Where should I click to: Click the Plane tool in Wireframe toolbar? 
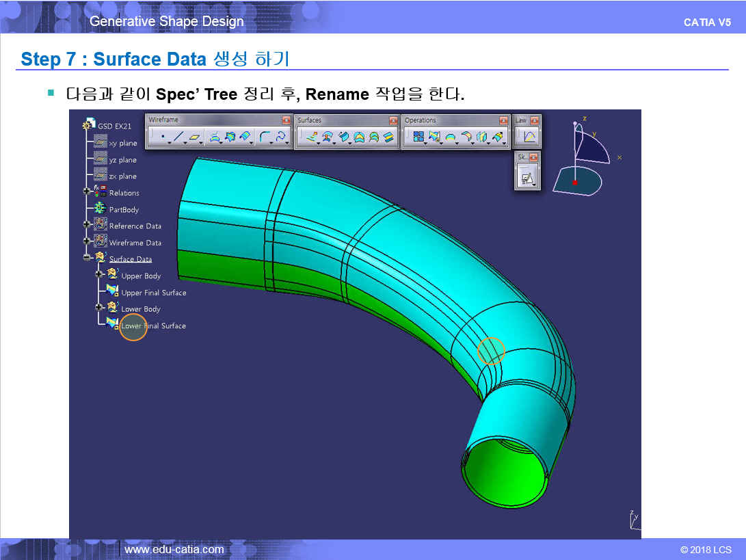coord(195,137)
